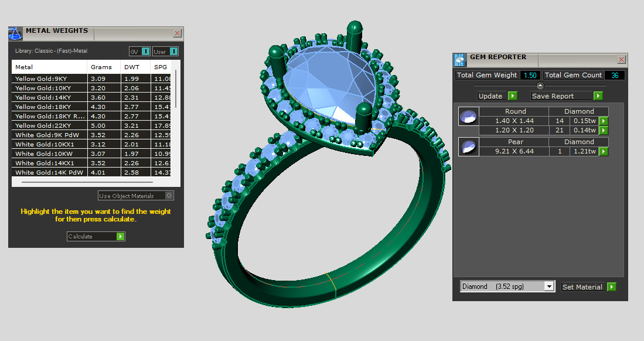644x341 pixels.
Task: Click the Metal Weights scale icon
Action: click(15, 33)
